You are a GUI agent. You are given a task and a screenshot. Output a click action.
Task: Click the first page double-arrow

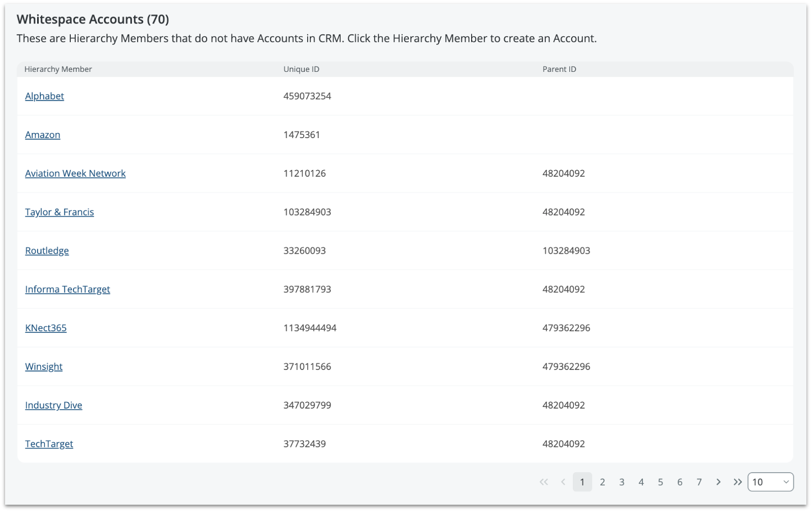544,482
